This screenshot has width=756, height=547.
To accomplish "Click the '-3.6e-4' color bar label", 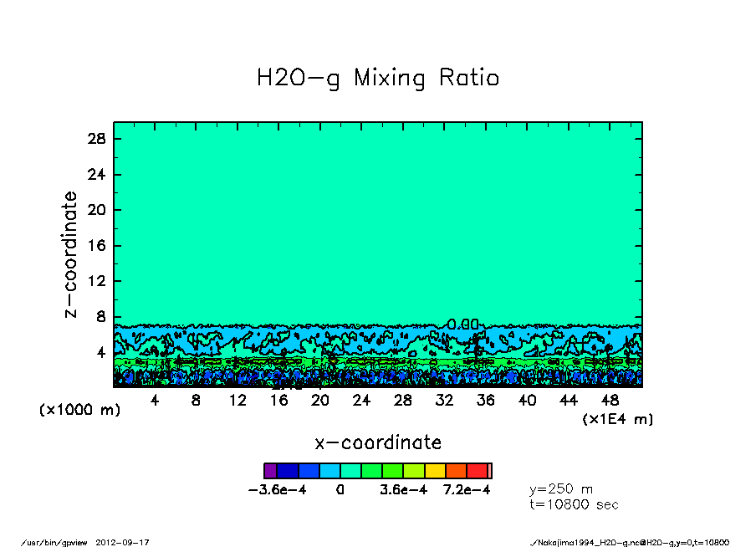I will point(278,490).
